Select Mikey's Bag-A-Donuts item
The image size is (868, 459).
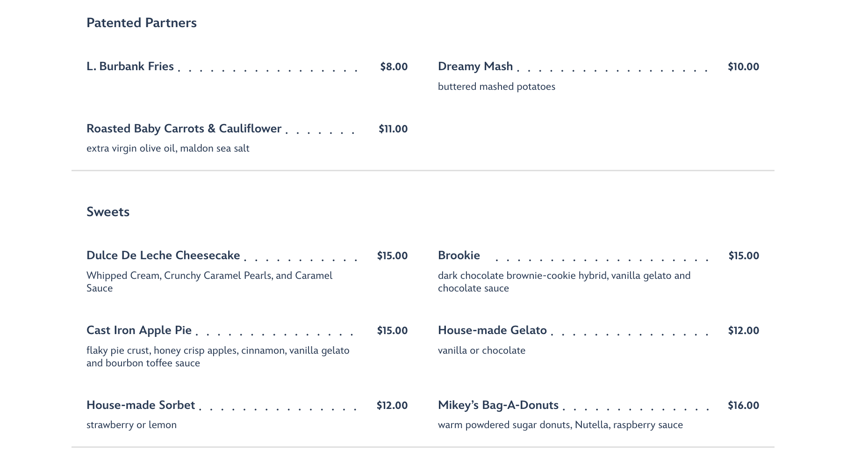[498, 405]
